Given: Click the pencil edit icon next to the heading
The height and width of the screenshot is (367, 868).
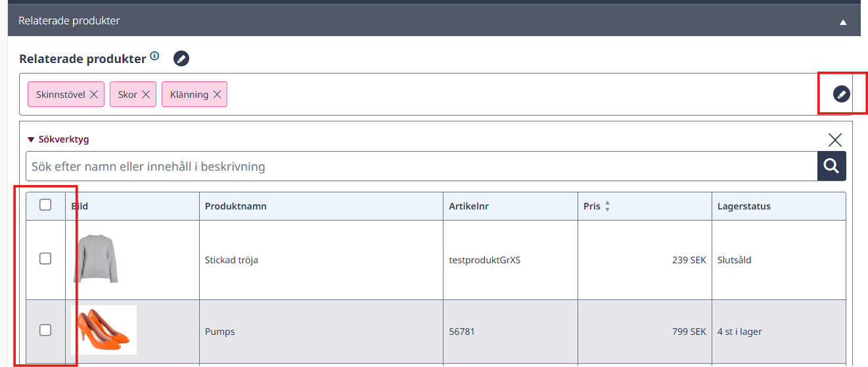Looking at the screenshot, I should [181, 58].
